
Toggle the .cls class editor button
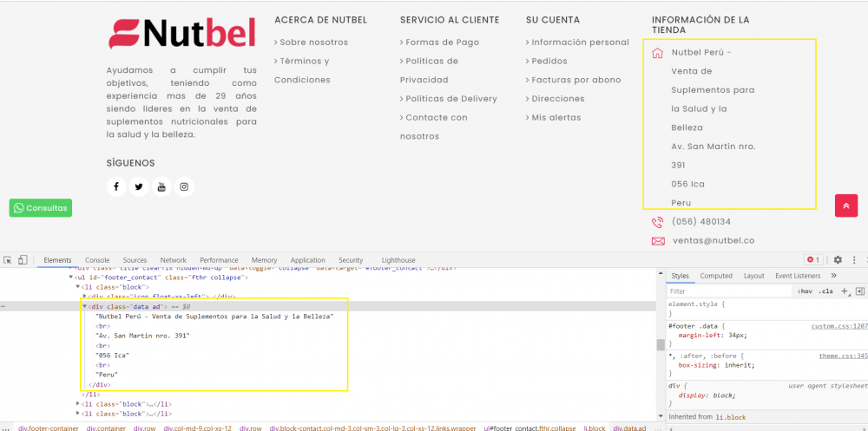click(x=825, y=291)
